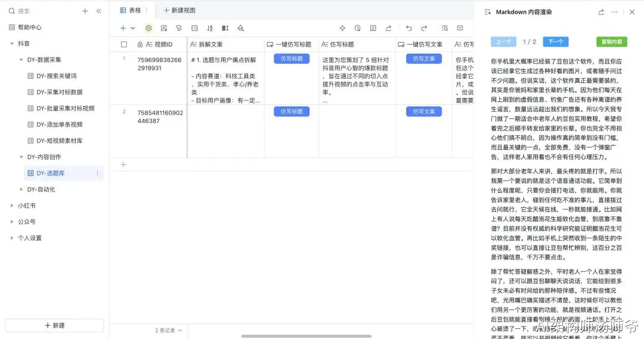Screen dimensions: 644x339
Task: Open the field settings gear icon
Action: (x=148, y=28)
